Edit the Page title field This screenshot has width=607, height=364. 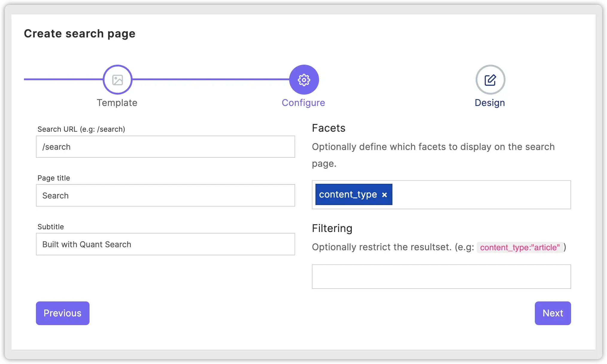(165, 195)
